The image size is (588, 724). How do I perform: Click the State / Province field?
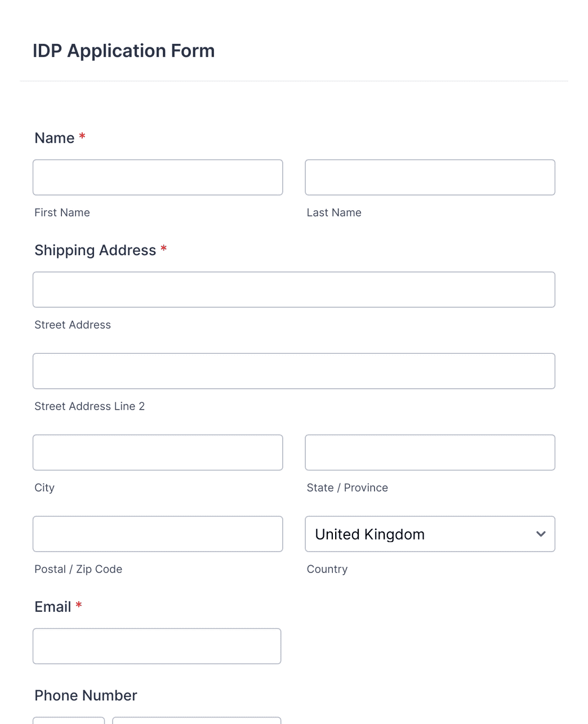click(x=430, y=452)
